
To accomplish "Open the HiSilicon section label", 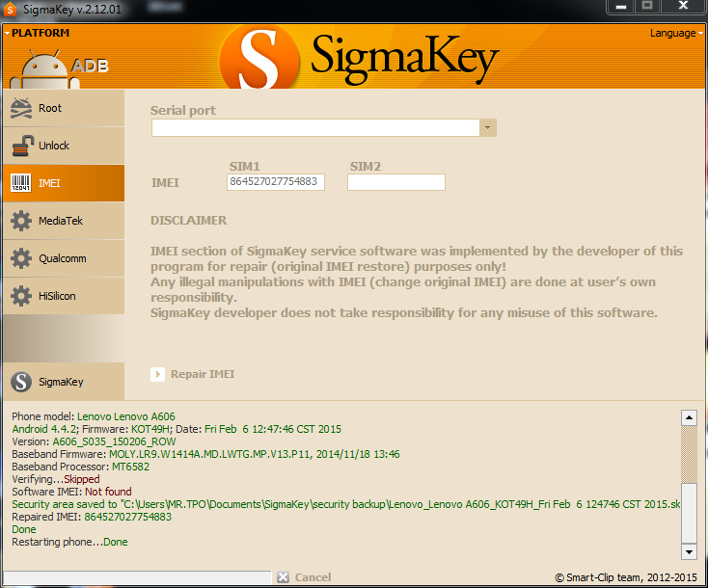I will [57, 296].
